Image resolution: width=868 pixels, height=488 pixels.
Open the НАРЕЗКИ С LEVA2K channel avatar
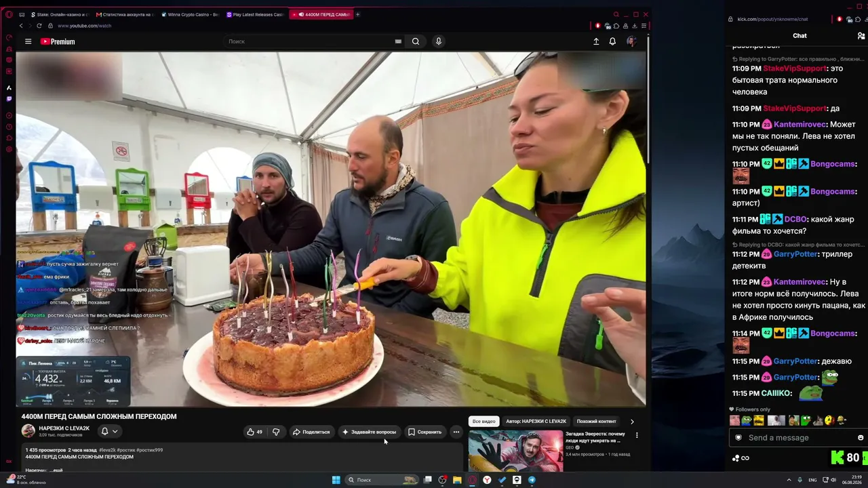point(28,431)
